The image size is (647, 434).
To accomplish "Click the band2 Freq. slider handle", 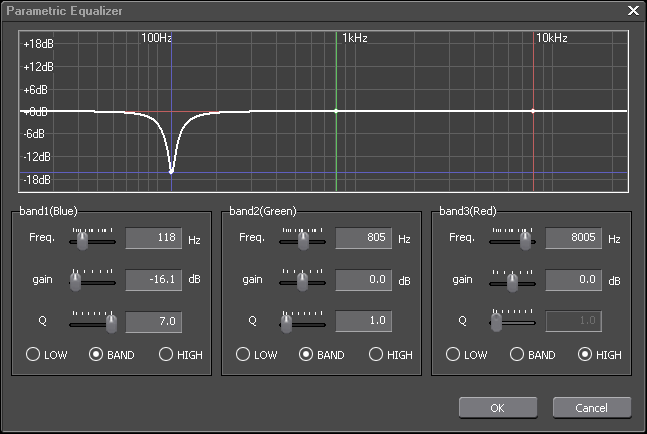I will [x=305, y=240].
